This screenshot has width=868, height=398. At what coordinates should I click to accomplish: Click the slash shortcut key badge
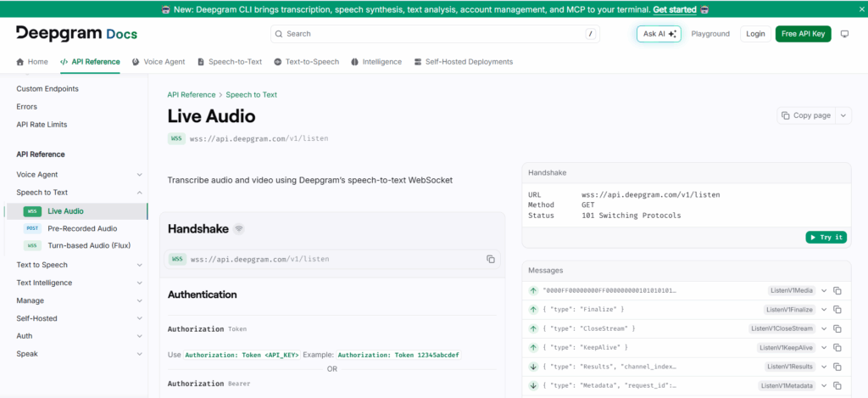point(591,34)
